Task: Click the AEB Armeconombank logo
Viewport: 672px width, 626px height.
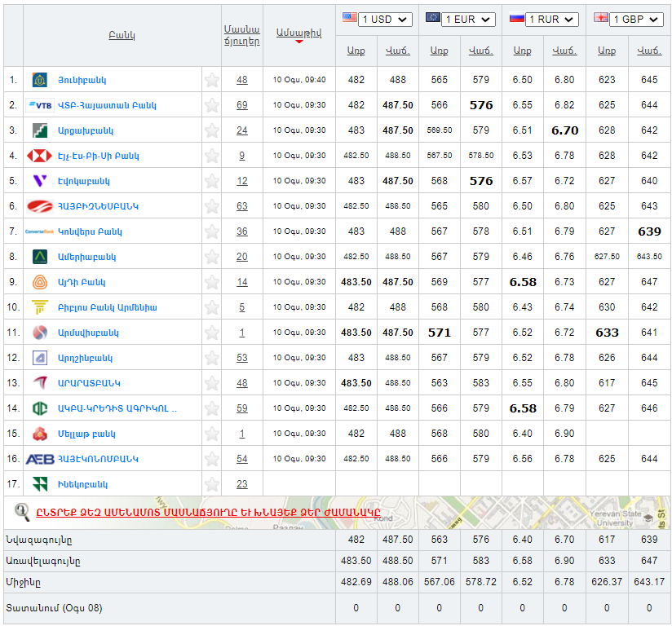Action: tap(39, 459)
